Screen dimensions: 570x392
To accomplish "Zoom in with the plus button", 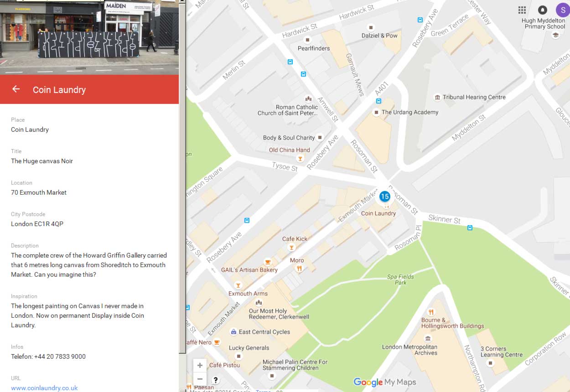I will (200, 366).
